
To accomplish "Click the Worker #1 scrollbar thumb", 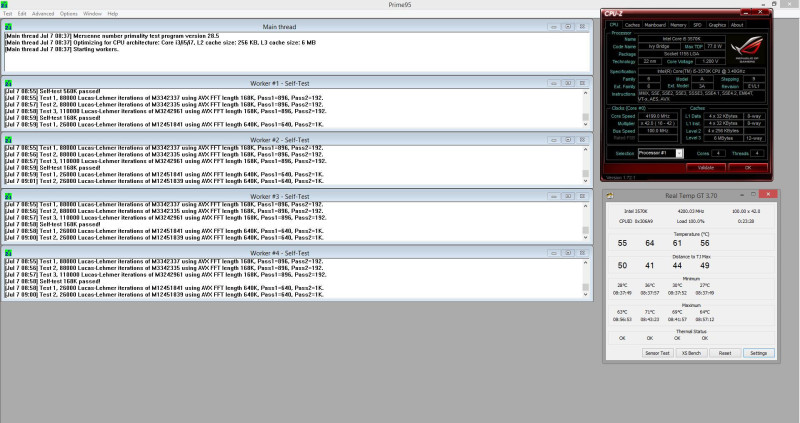I will point(585,117).
